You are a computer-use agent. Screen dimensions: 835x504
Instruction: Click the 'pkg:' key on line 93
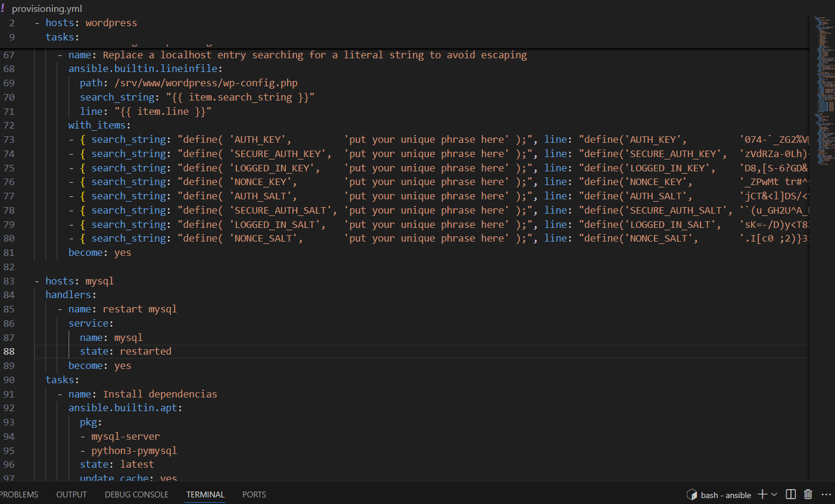coord(91,422)
